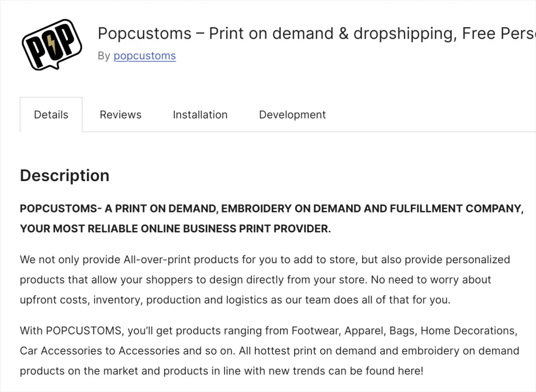This screenshot has width=536, height=392.
Task: Click the words 'Free Pers' in the heading
Action: pos(502,33)
